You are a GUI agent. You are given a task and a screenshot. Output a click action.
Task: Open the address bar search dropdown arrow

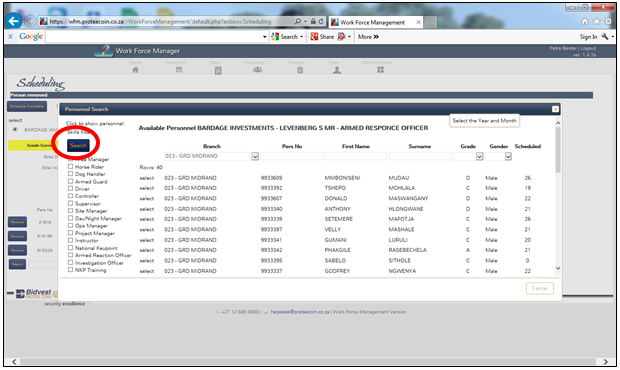pos(305,21)
